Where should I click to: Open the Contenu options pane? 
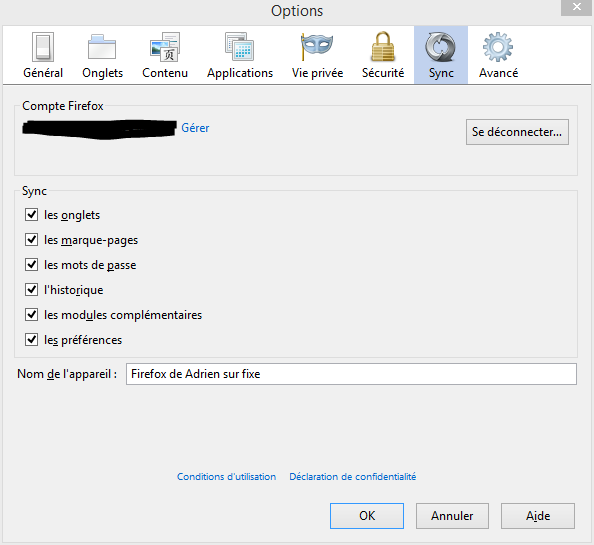point(165,55)
